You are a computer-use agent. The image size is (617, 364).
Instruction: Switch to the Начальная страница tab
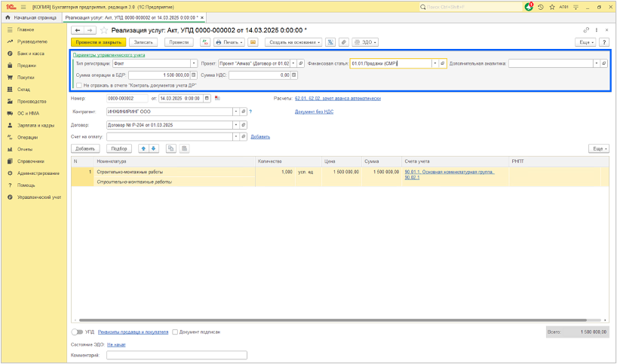point(32,17)
